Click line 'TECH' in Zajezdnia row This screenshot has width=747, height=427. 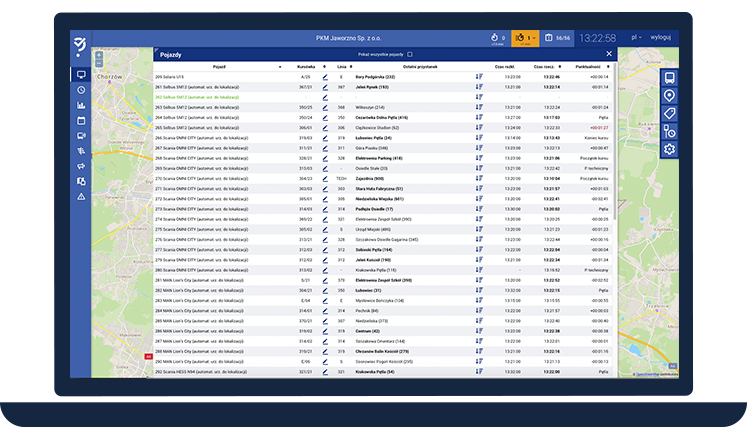coord(341,179)
